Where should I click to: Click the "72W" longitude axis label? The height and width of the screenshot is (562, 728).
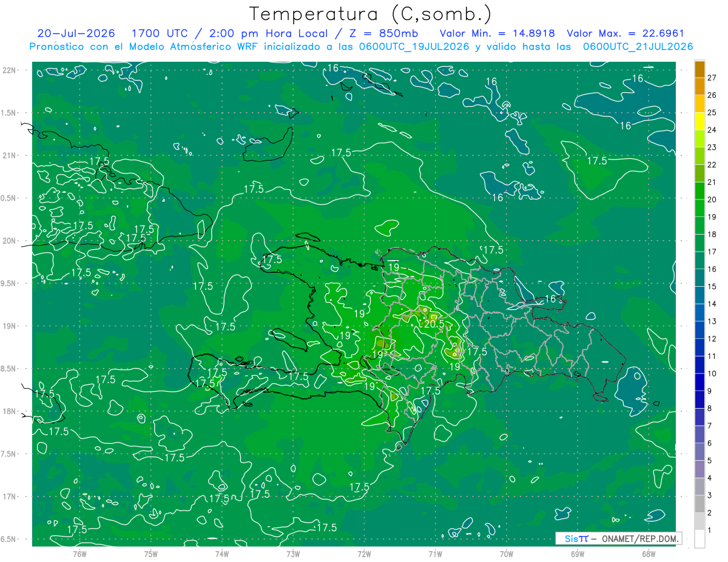coord(364,554)
